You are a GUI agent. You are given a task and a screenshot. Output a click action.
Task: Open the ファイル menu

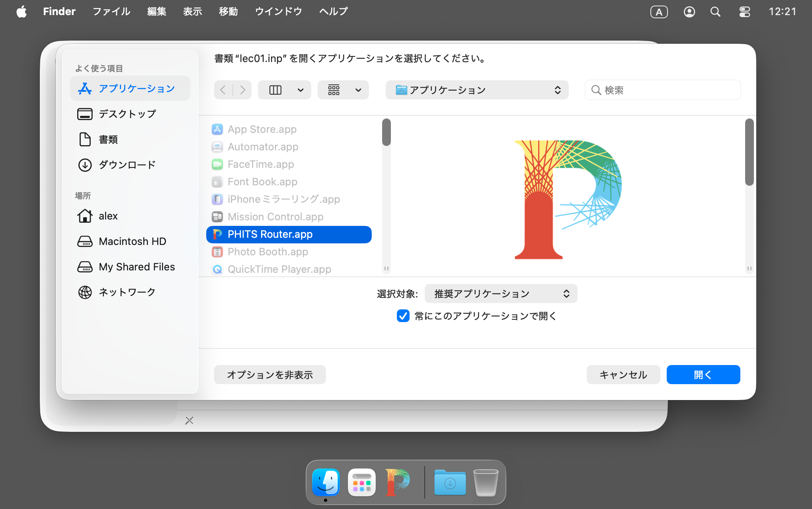[x=111, y=12]
